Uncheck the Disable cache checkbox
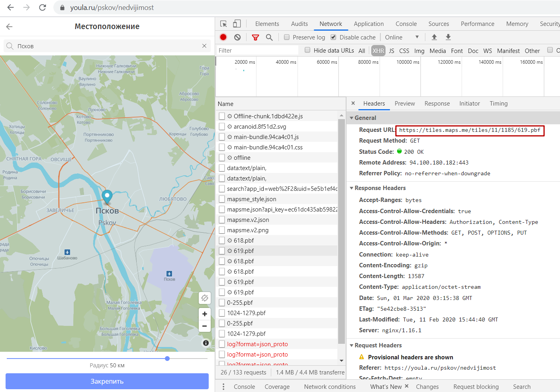This screenshot has height=392, width=560. [333, 37]
